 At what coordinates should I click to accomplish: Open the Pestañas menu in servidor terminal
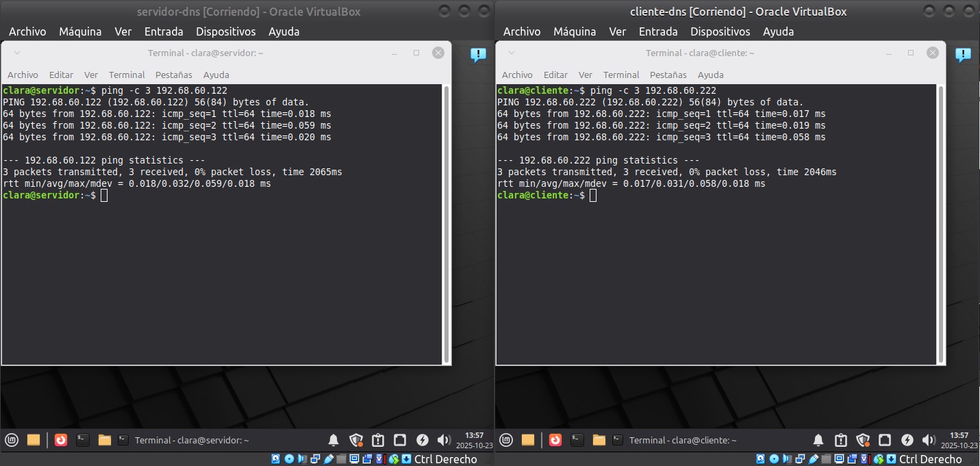click(174, 75)
